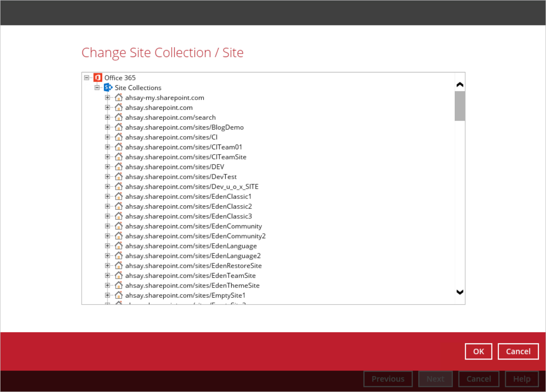Click house icon beside sites/EdenCommunity
Viewport: 546px width, 392px height.
(x=119, y=226)
